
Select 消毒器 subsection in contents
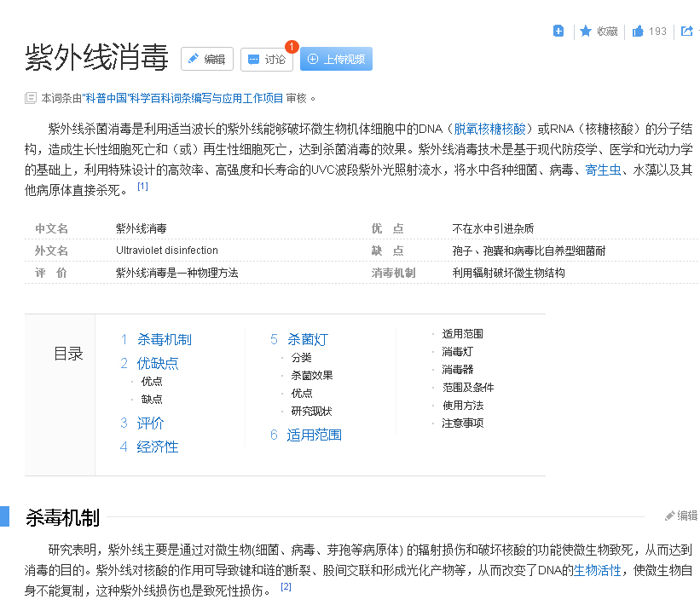point(458,370)
